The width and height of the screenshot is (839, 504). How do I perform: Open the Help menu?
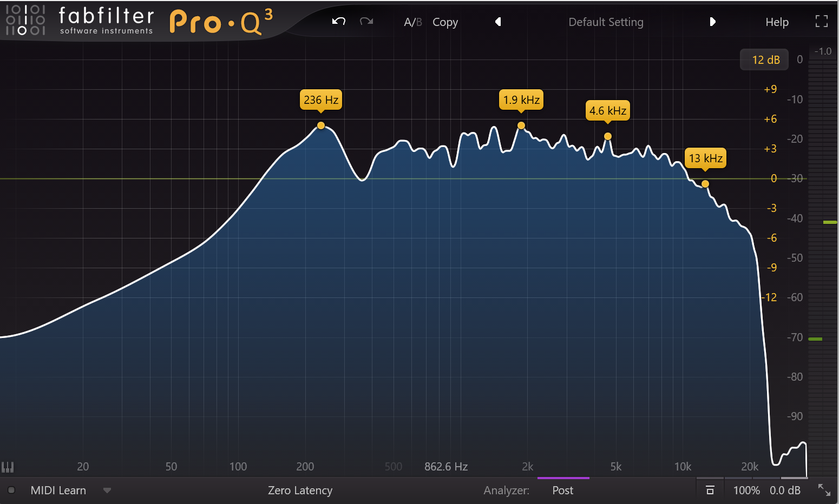pyautogui.click(x=777, y=22)
